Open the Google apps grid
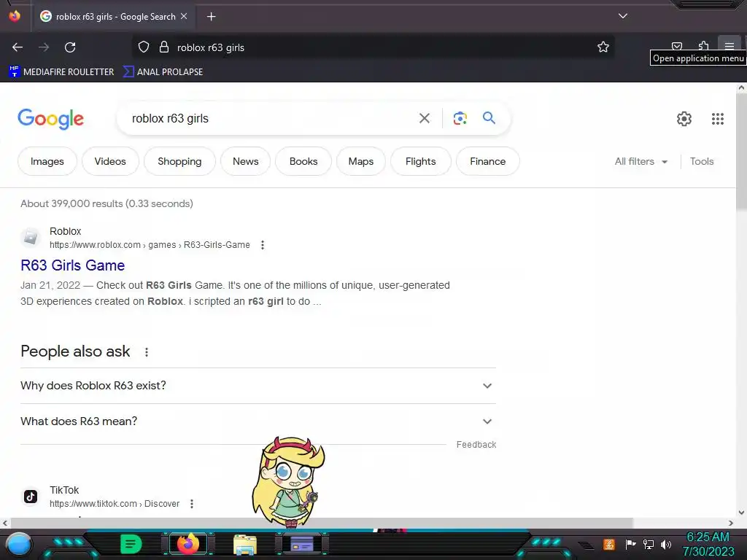This screenshot has height=560, width=747. (x=718, y=119)
